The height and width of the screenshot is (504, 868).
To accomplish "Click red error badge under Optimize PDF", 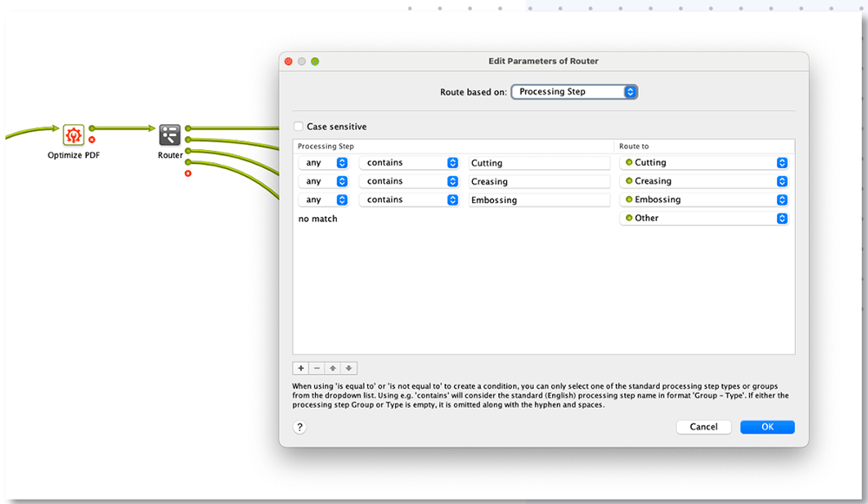I will point(92,139).
